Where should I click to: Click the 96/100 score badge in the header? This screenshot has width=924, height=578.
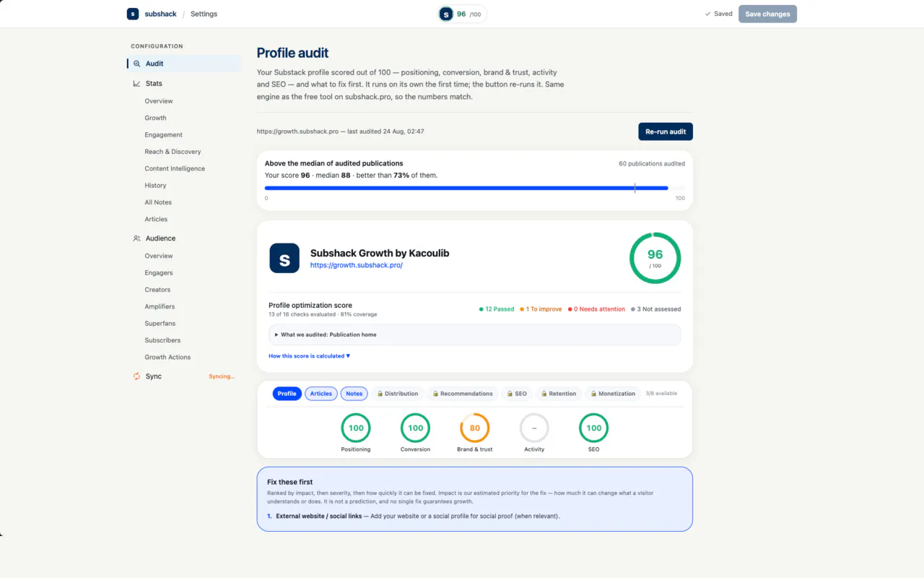(462, 14)
